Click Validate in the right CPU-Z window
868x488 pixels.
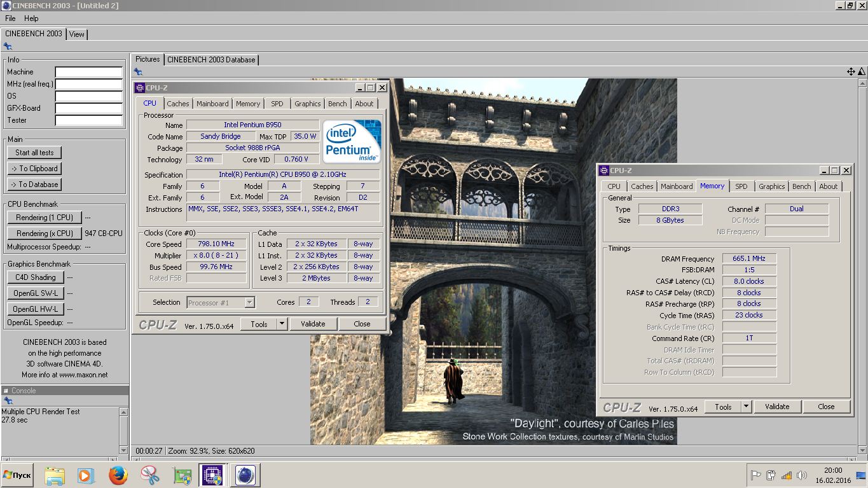point(777,407)
